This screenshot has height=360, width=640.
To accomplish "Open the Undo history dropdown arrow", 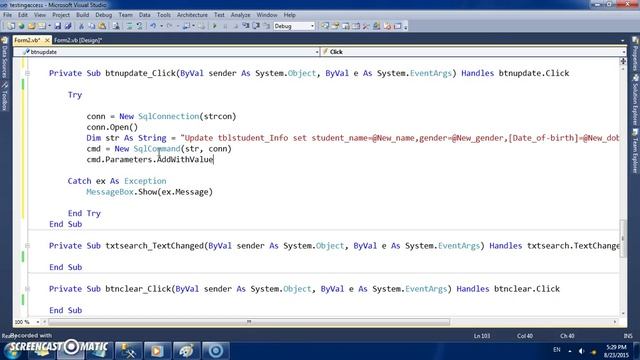I will click(161, 26).
